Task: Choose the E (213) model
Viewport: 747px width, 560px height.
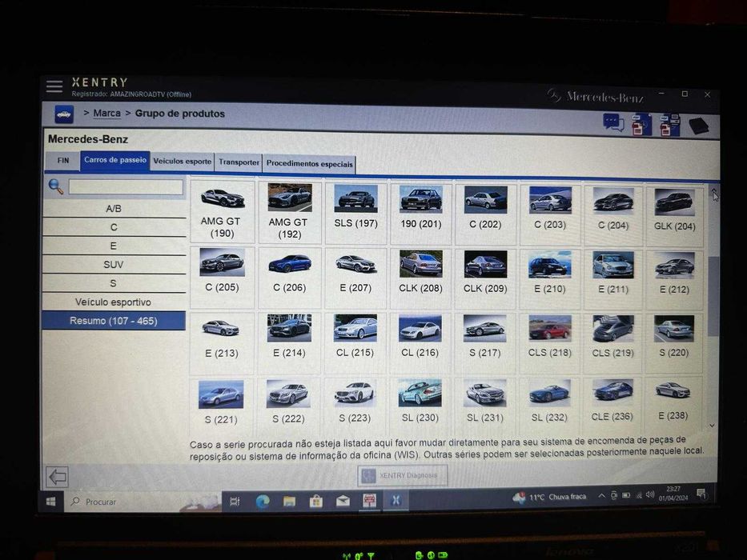Action: tap(222, 342)
